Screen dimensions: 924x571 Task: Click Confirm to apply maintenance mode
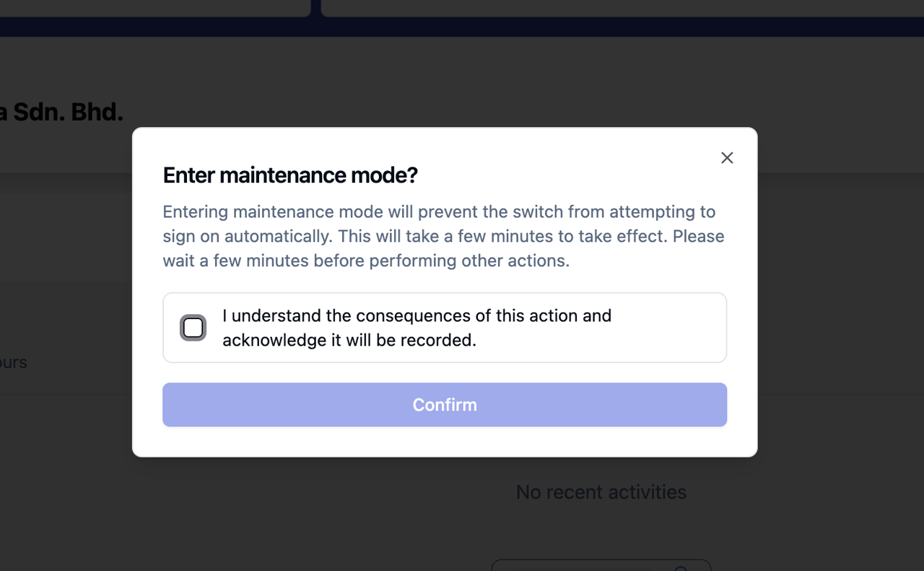click(x=445, y=404)
